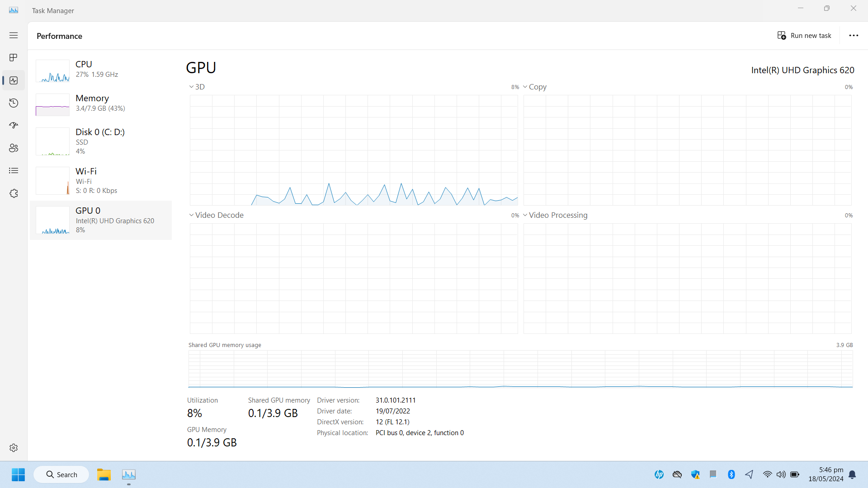Select Wi-Fi in the performance list
Image resolution: width=868 pixels, height=488 pixels.
(101, 181)
